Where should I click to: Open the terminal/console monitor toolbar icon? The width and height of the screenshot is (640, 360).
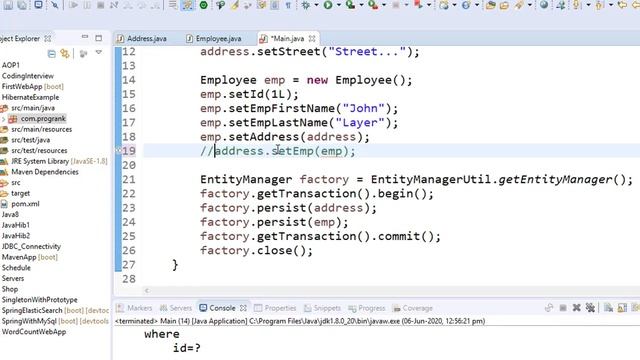[x=38, y=5]
